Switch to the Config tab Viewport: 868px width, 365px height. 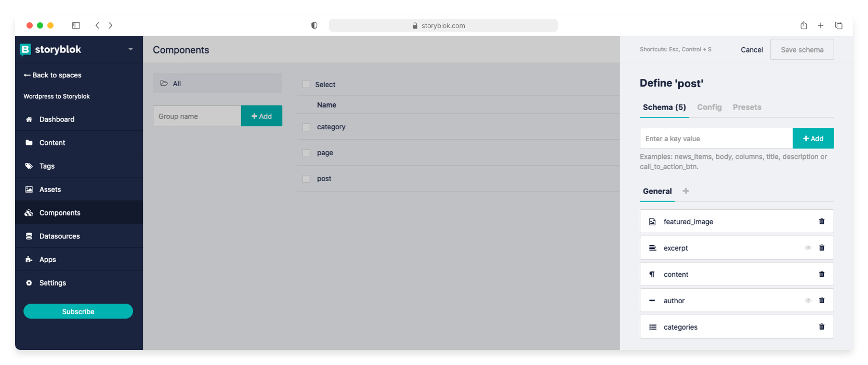pyautogui.click(x=709, y=107)
